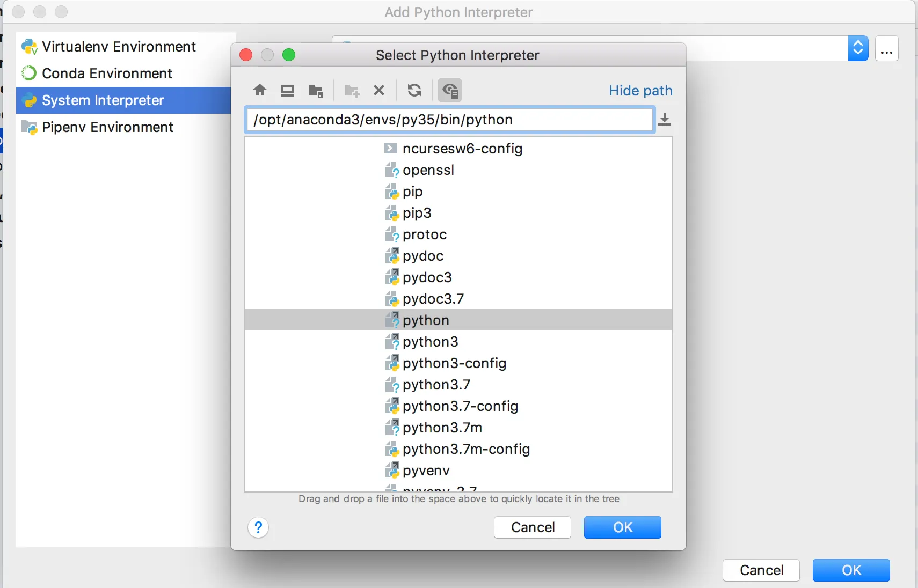Create a new folder with toolbar icon

point(352,91)
